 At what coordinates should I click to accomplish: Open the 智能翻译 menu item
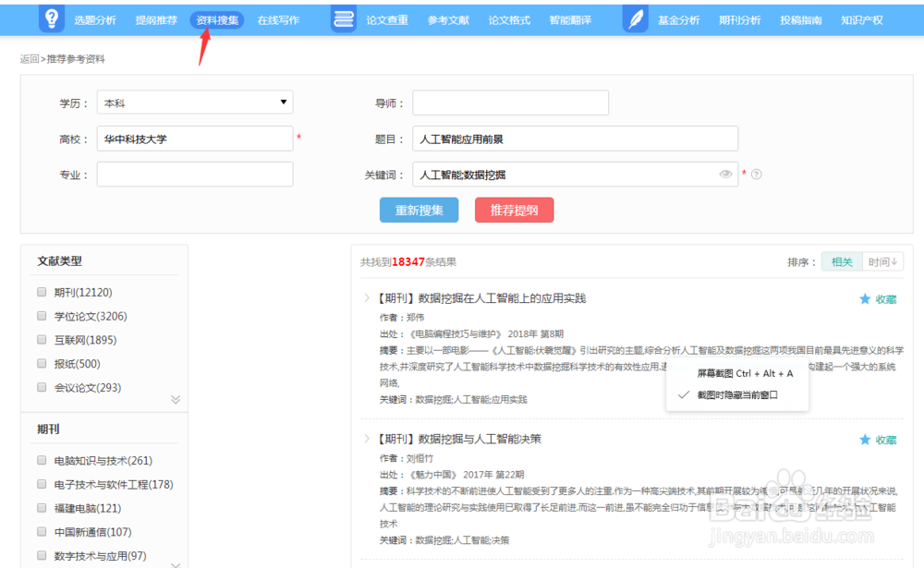[x=570, y=20]
